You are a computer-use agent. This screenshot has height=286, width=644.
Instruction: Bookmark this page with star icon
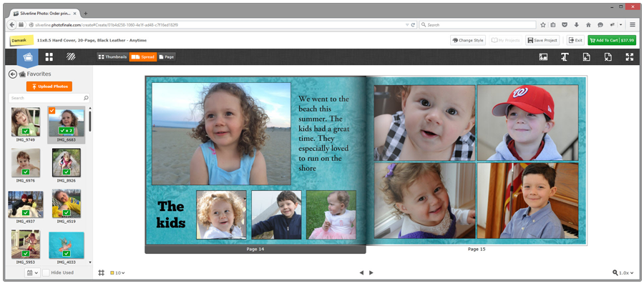(542, 25)
